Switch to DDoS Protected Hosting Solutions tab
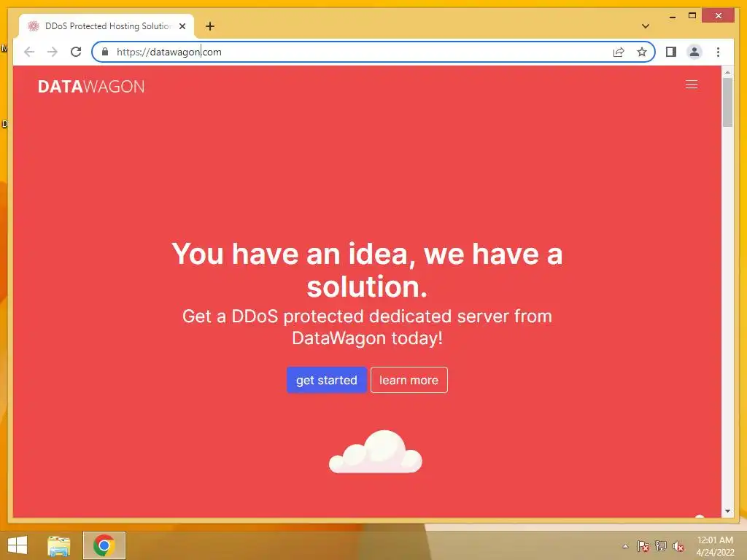This screenshot has height=560, width=747. pyautogui.click(x=107, y=26)
